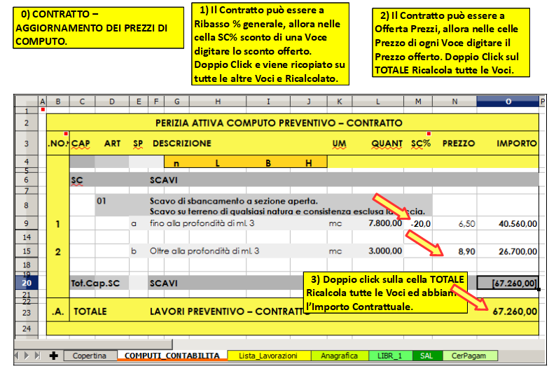Jump to last sheet tab arrow

coord(38,356)
